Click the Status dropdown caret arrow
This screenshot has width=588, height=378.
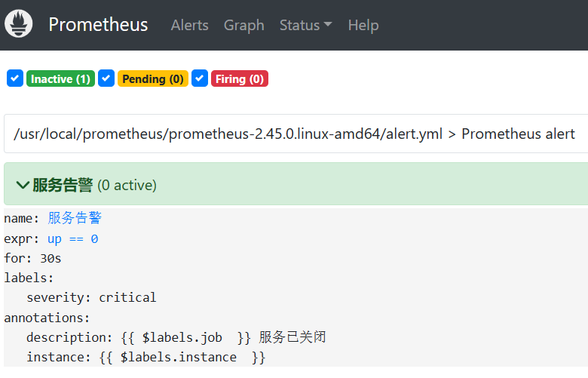(x=328, y=25)
